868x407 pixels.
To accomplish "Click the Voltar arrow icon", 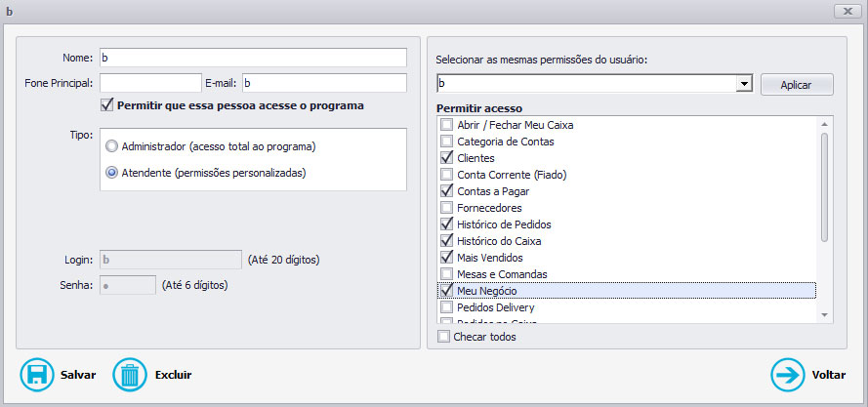I will [787, 375].
